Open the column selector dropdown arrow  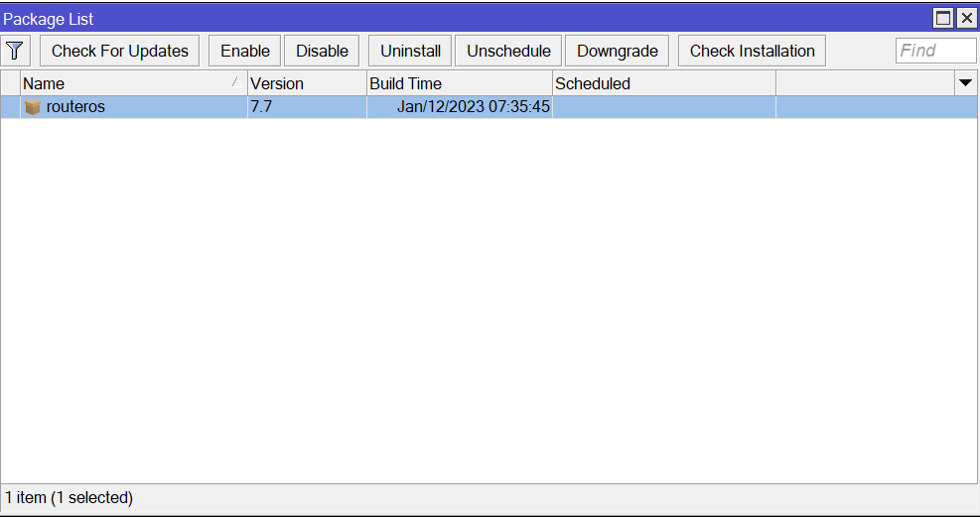tap(965, 83)
